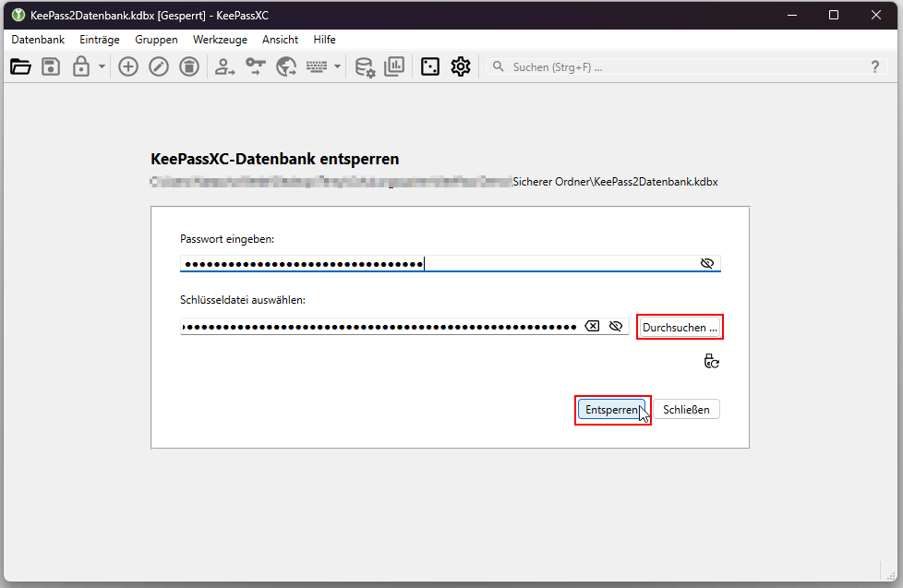The image size is (903, 588).
Task: Edit the entry using the pencil icon
Action: [159, 66]
